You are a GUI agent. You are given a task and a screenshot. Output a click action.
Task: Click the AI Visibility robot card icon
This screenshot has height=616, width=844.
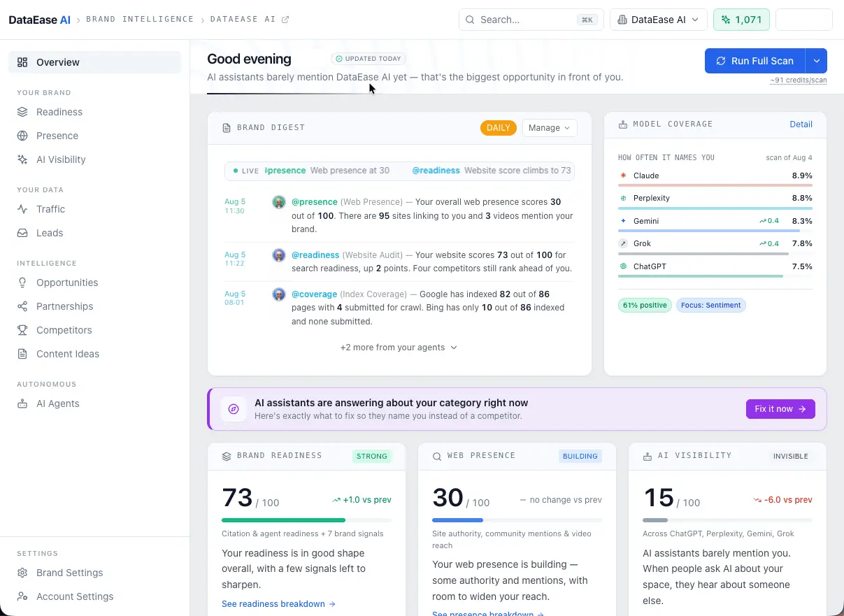coord(648,456)
